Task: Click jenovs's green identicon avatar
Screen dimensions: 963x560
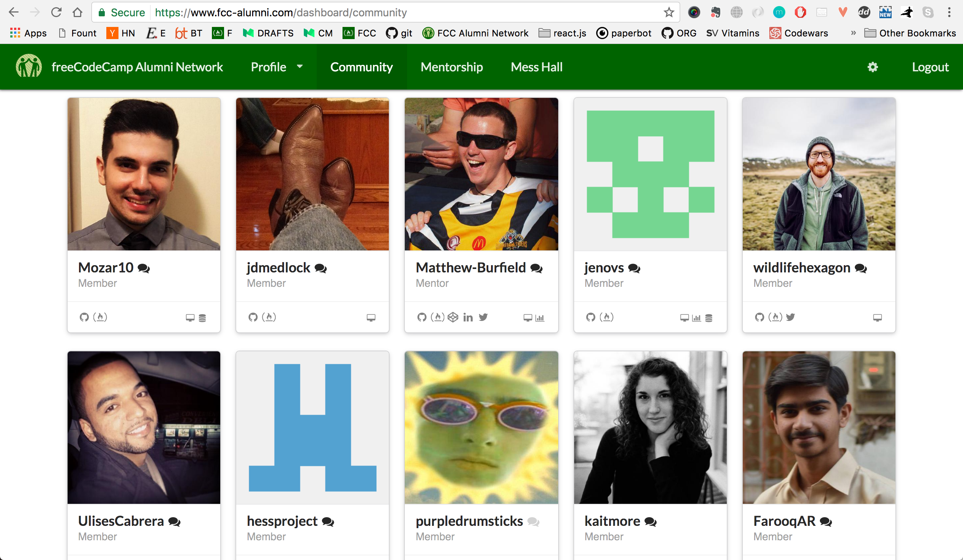Action: click(650, 174)
